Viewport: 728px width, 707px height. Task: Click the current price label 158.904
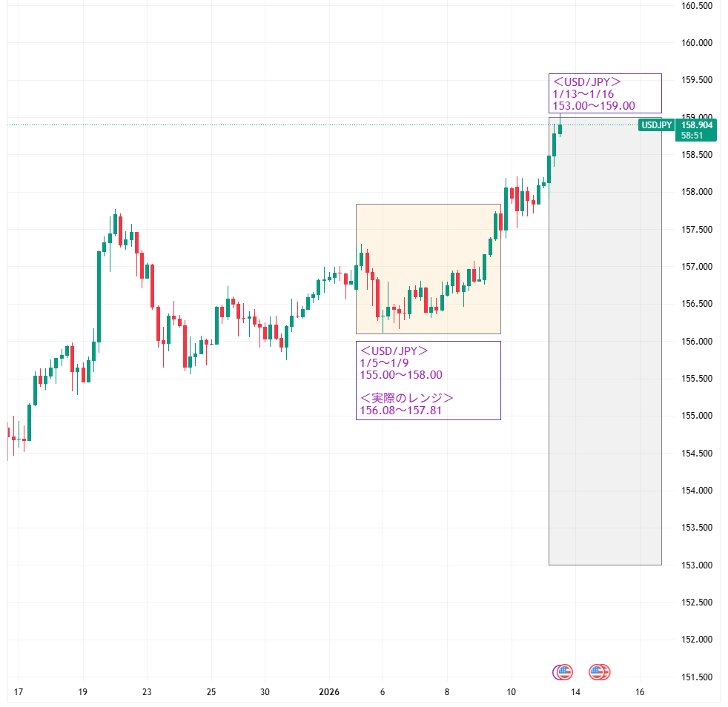point(697,125)
